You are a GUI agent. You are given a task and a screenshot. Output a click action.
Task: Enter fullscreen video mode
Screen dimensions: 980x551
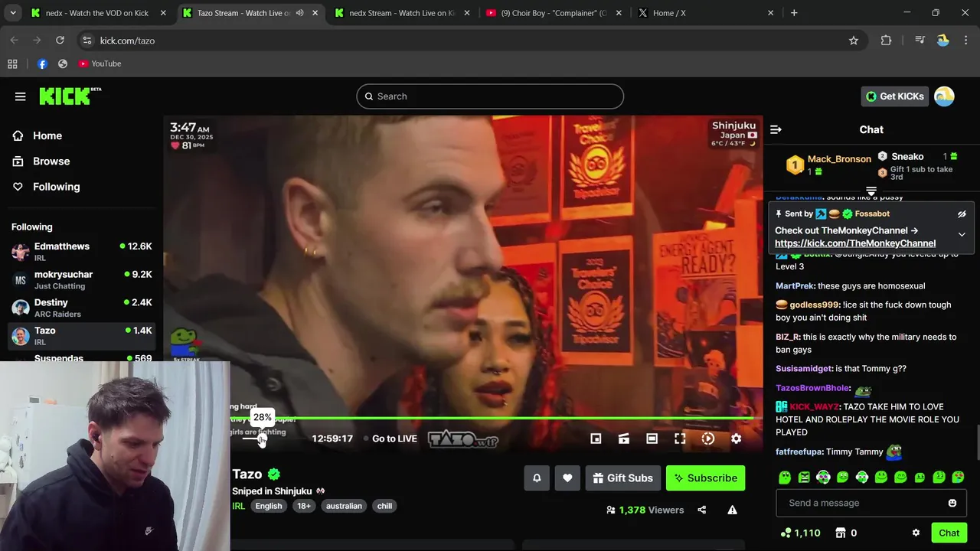point(680,439)
